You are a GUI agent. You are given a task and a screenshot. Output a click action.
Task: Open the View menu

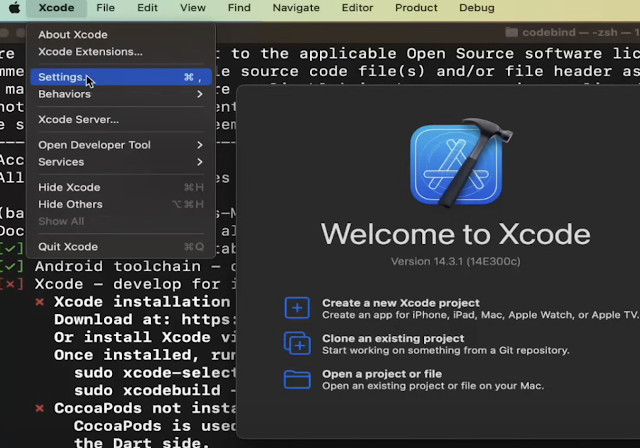coord(193,8)
